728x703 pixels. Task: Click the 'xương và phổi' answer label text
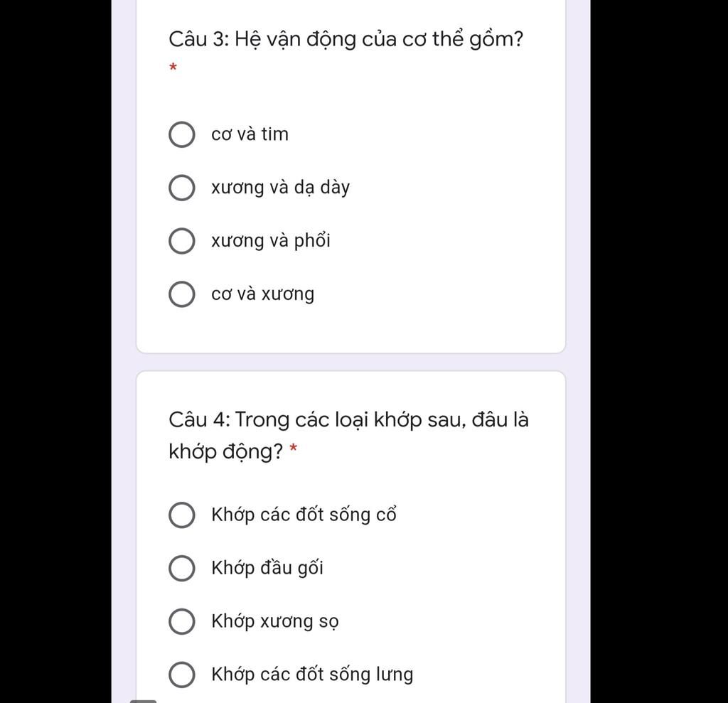[x=271, y=240]
